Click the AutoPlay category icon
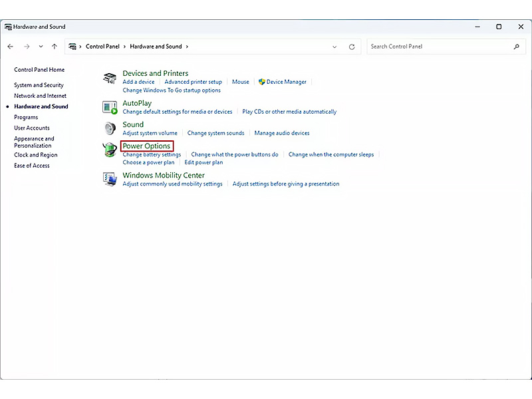Viewport: 532px width, 399px height. click(110, 108)
